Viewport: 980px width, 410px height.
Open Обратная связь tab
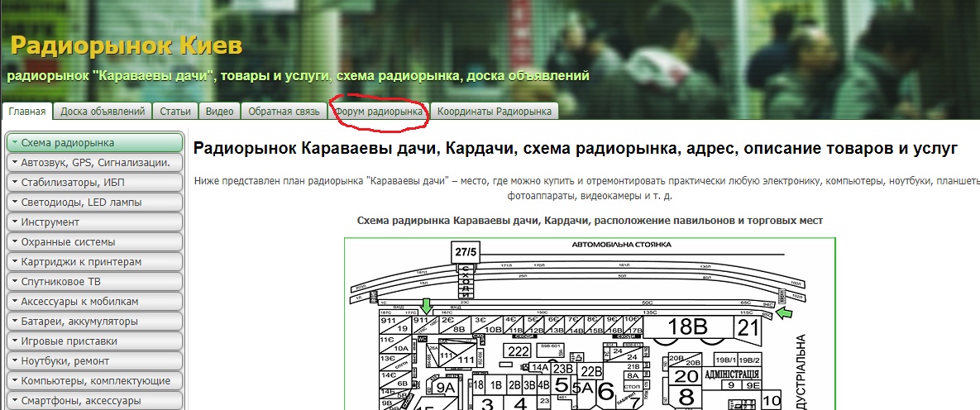(283, 112)
